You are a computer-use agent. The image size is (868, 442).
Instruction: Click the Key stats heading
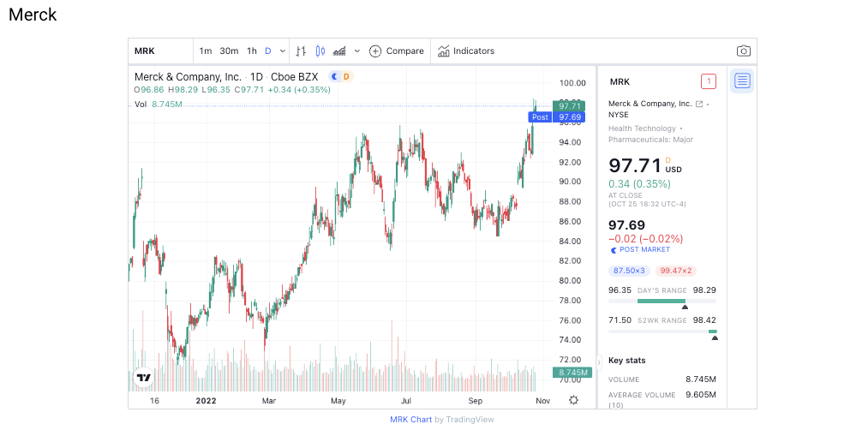626,360
